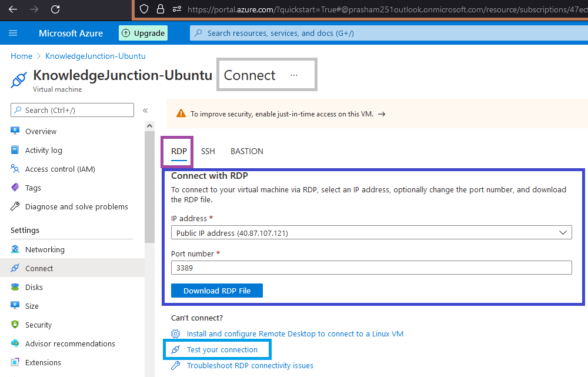Click the Port number field showing 3389

click(371, 268)
